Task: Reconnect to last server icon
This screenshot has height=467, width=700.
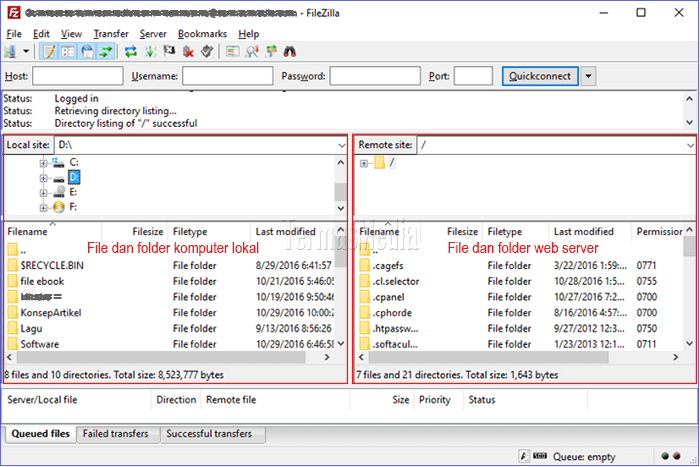Action: click(207, 52)
